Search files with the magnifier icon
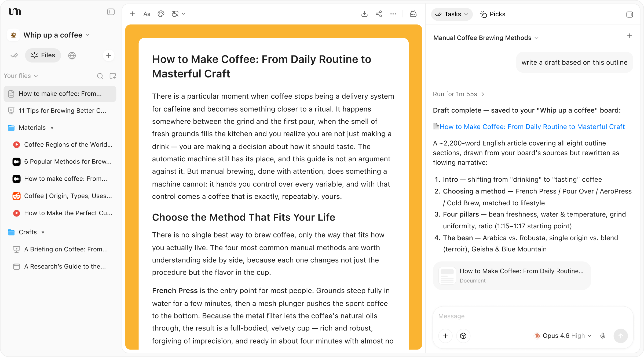Viewport: 644px width, 357px height. pyautogui.click(x=100, y=76)
